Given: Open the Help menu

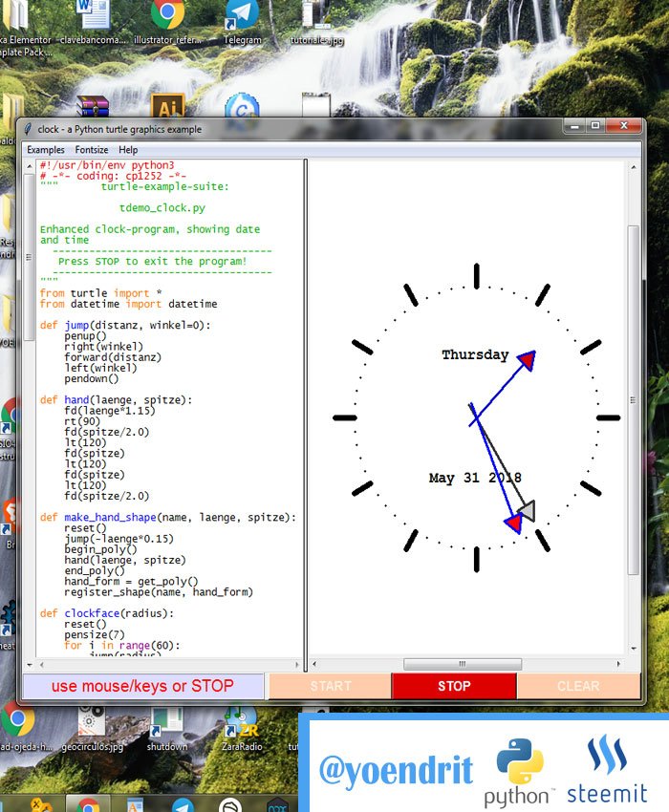Looking at the screenshot, I should [x=128, y=150].
